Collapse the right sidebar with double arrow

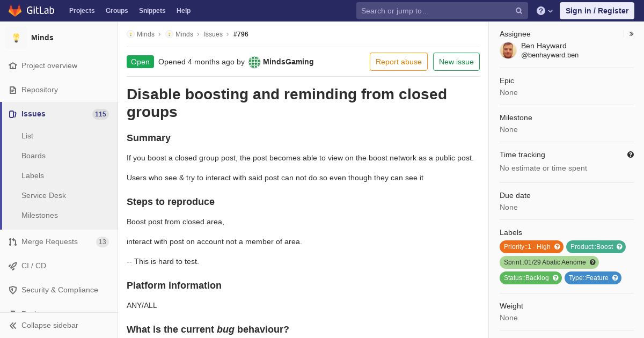631,34
